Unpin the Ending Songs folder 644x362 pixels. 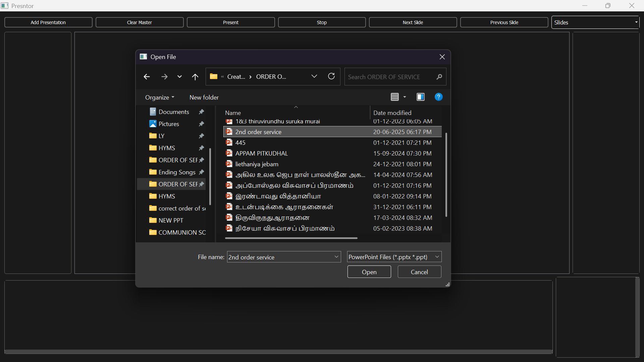[x=201, y=172]
